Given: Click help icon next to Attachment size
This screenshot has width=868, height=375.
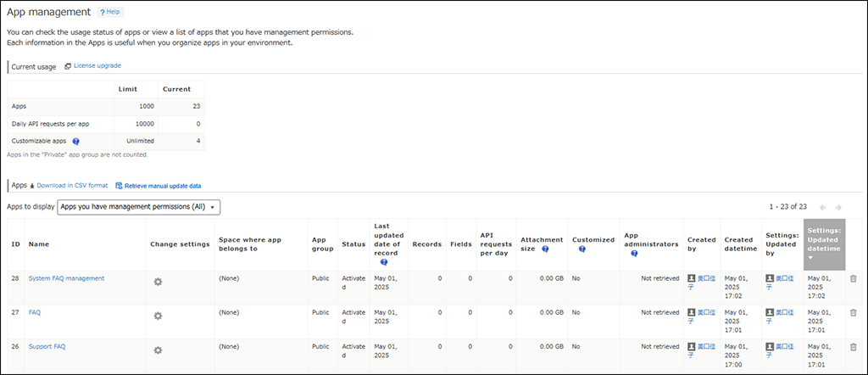Looking at the screenshot, I should coord(545,249).
